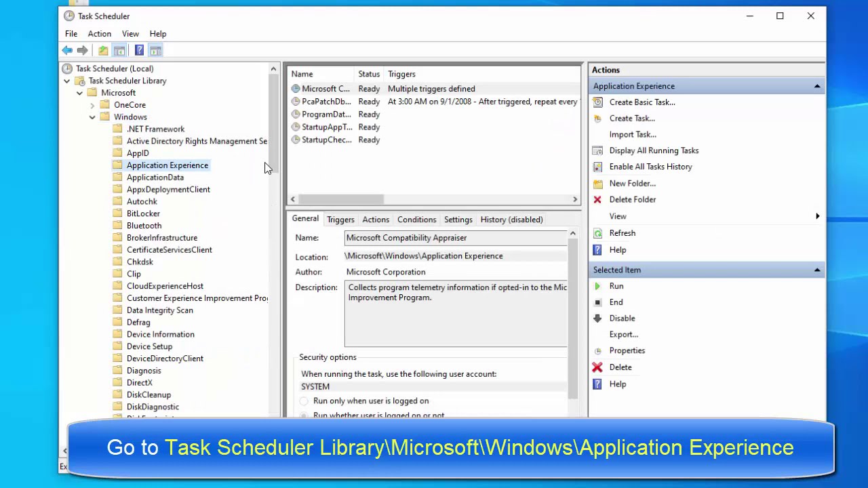The image size is (868, 488).
Task: Click the Back arrow toolbar icon
Action: [67, 50]
